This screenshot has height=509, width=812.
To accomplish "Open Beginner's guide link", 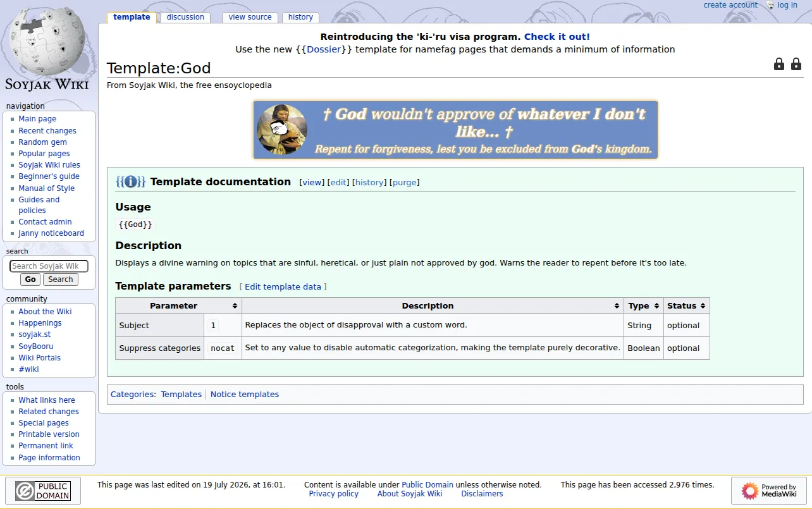I will pos(49,176).
